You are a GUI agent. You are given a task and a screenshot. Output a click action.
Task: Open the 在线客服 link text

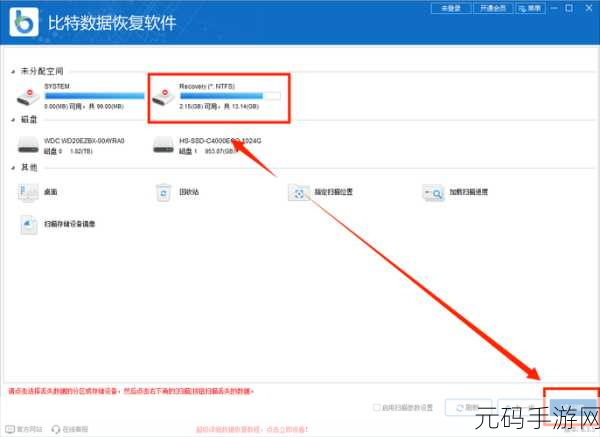coord(75,429)
